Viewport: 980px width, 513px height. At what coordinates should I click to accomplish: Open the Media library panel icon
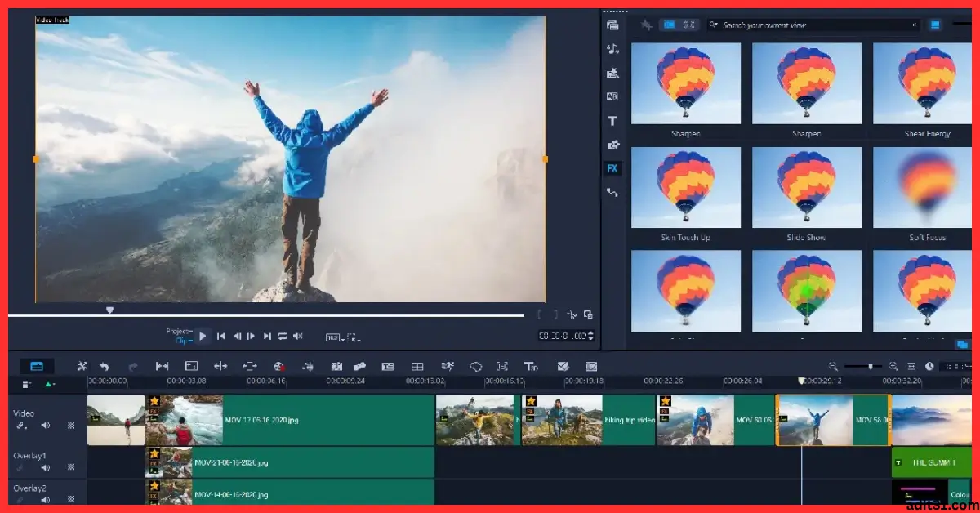[x=612, y=25]
